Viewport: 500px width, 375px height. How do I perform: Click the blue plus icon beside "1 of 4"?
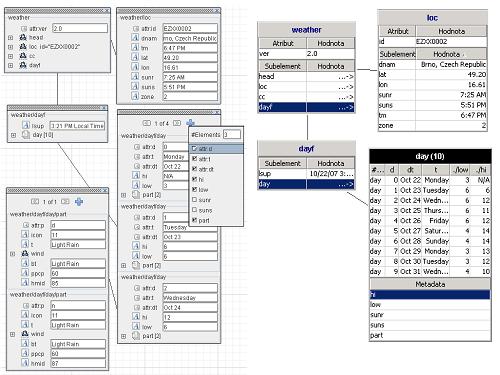pos(190,123)
